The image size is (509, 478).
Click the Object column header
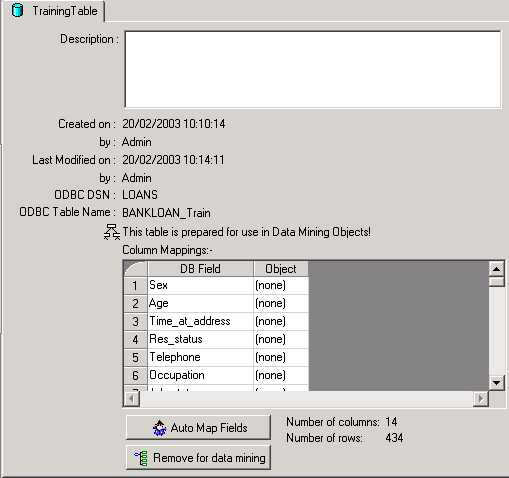281,269
